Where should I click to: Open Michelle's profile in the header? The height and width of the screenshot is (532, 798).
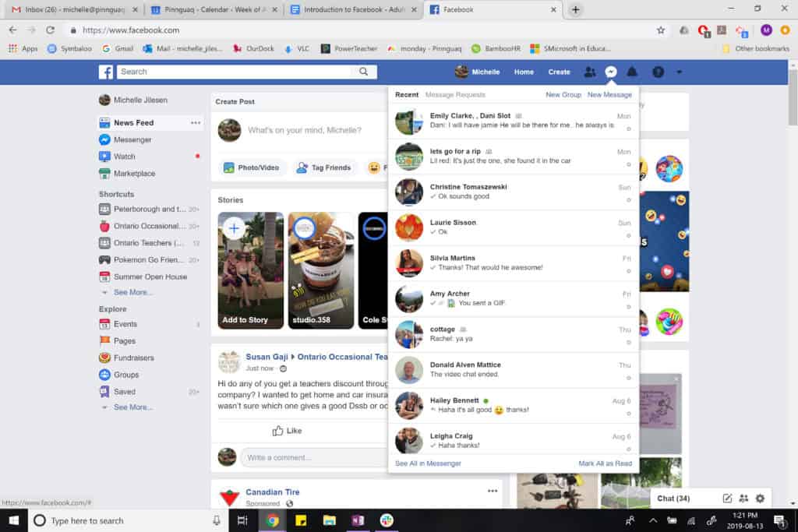pos(478,72)
